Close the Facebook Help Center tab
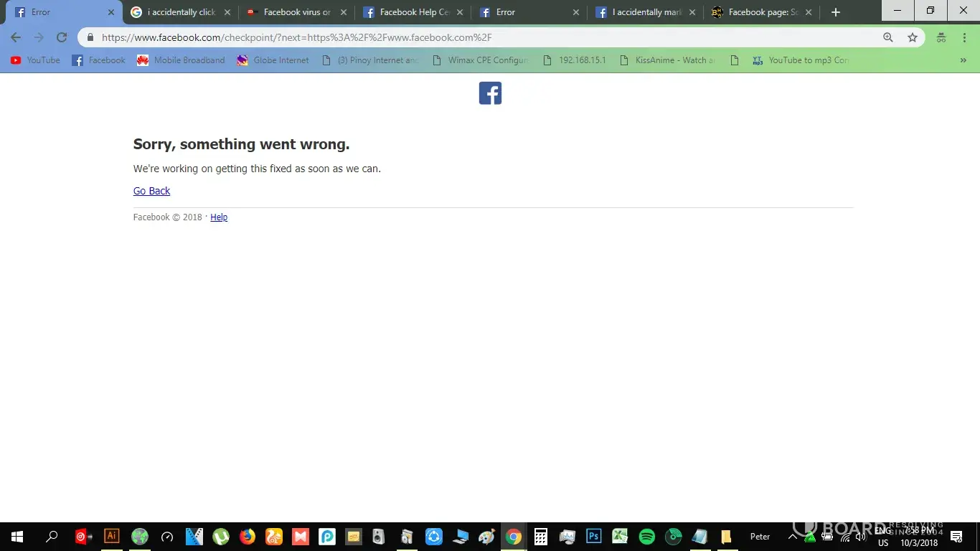 tap(460, 12)
